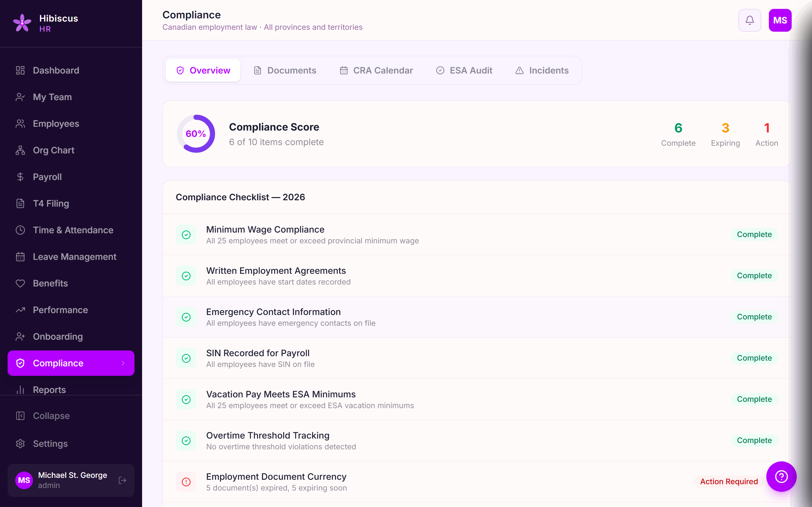Open the MS user avatar menu
The height and width of the screenshot is (507, 812).
(x=780, y=20)
